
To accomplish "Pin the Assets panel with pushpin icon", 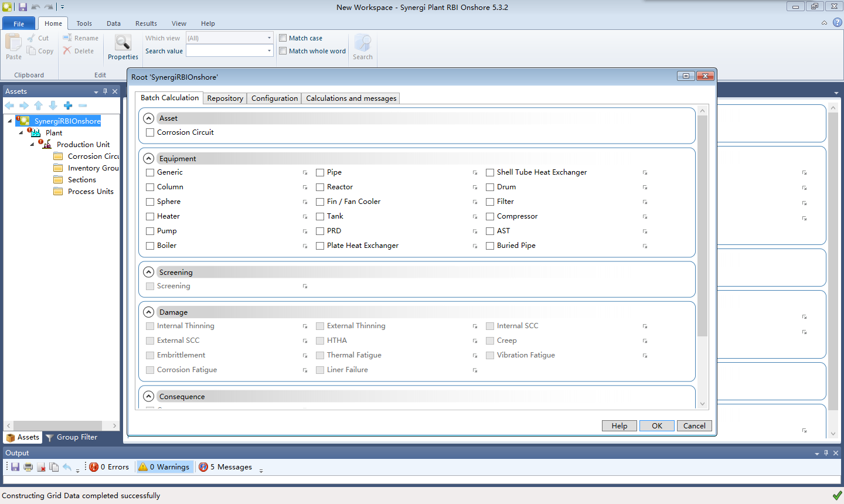I will 105,91.
